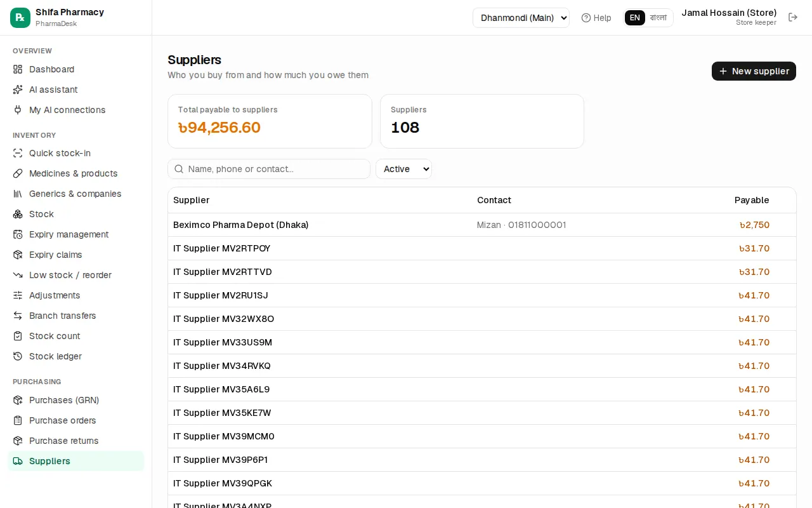Open Beximco Pharma Depot (Dhaka) supplier
Image resolution: width=812 pixels, height=508 pixels.
[241, 225]
